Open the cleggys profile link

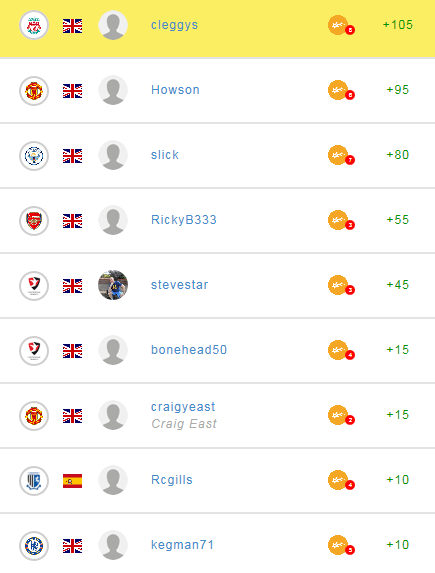click(174, 25)
